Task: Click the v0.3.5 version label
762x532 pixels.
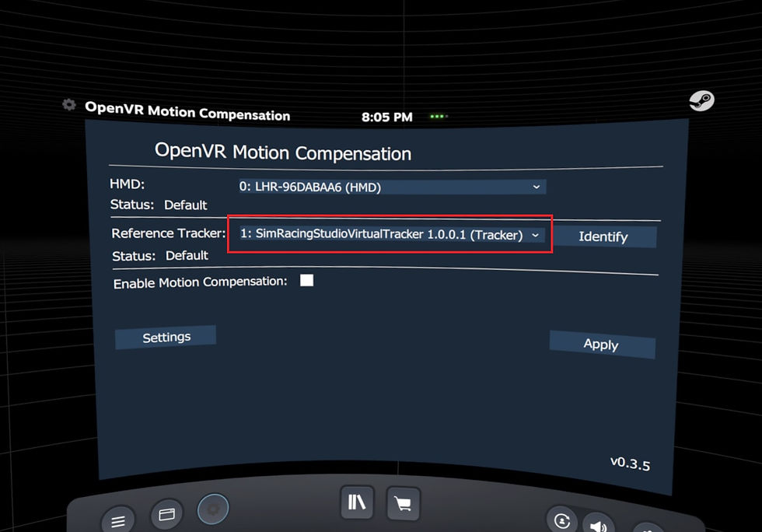Action: click(x=631, y=463)
